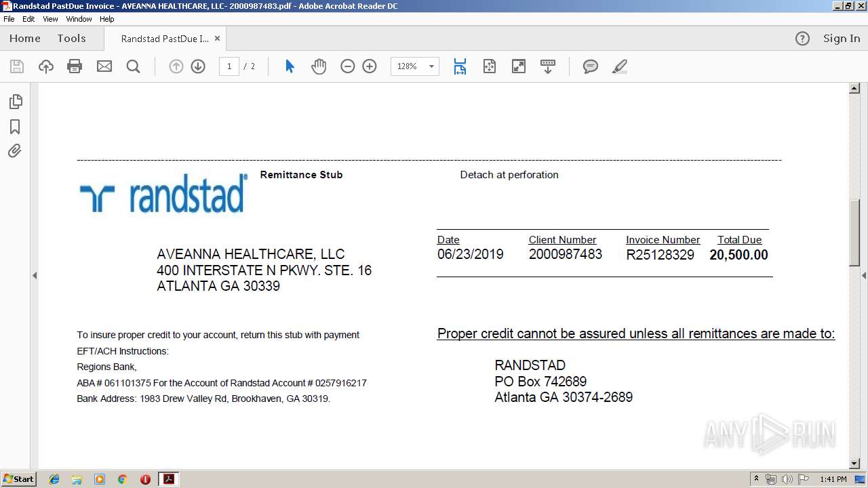Click client number 2000987483
Image resolution: width=868 pixels, height=488 pixels.
[x=565, y=255]
